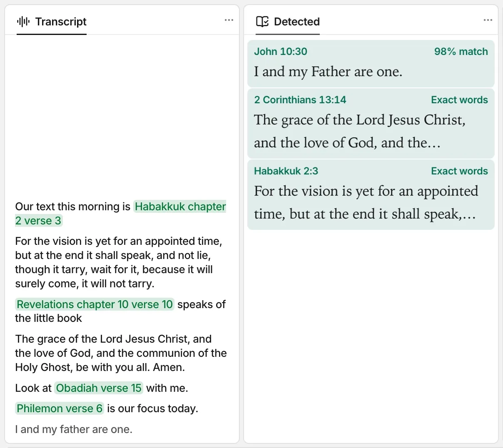Click Exact words label on Habakkuk card
The width and height of the screenshot is (503, 448).
459,171
